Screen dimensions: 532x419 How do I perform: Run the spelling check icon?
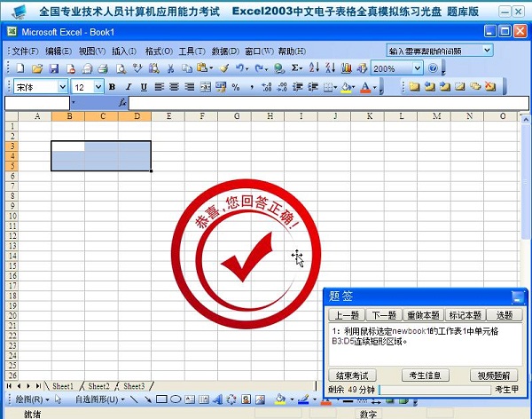coord(137,68)
